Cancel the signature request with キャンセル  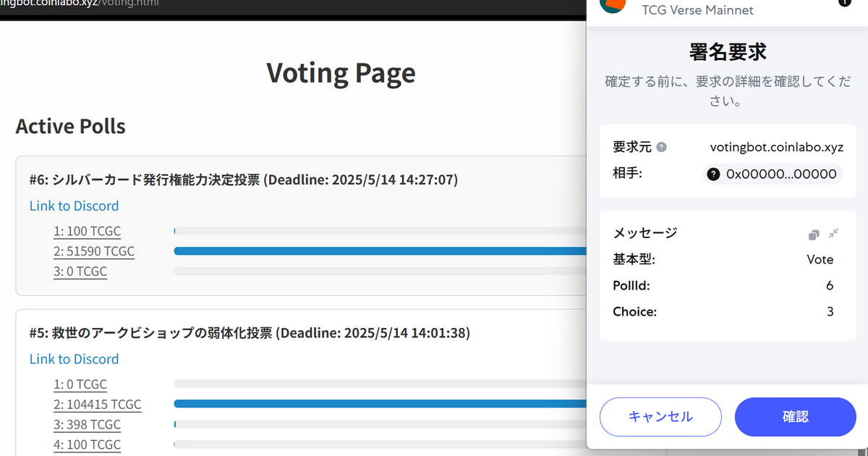(x=660, y=417)
